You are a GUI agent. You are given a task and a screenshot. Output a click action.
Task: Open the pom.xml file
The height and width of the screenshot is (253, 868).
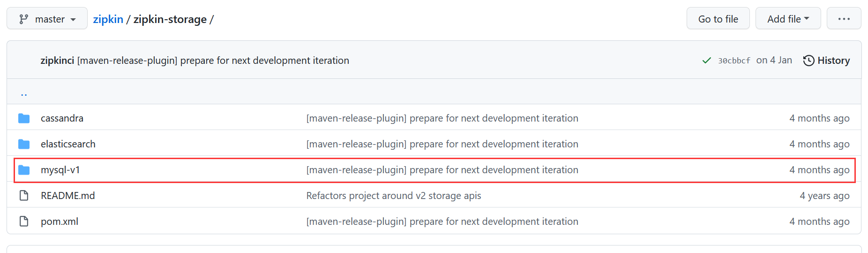[x=60, y=222]
